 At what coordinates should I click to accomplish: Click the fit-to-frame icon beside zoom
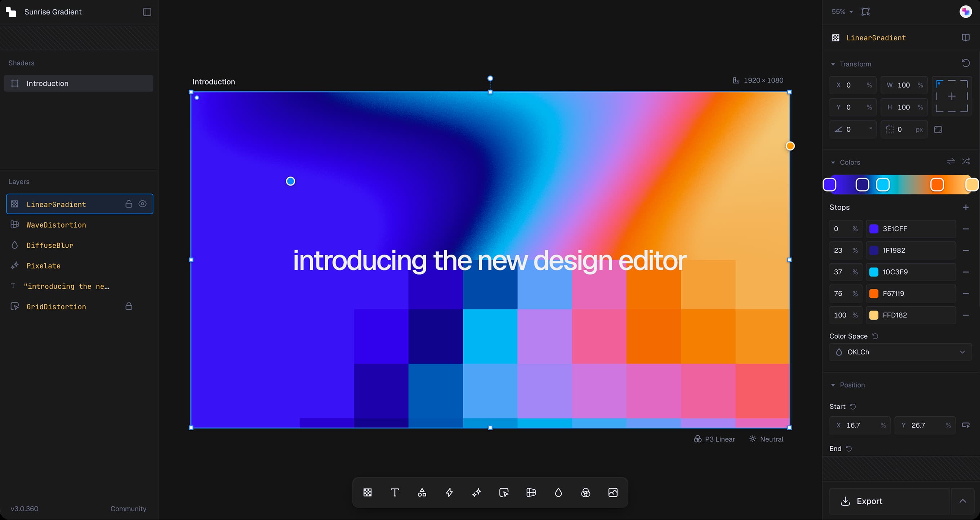[x=865, y=12]
